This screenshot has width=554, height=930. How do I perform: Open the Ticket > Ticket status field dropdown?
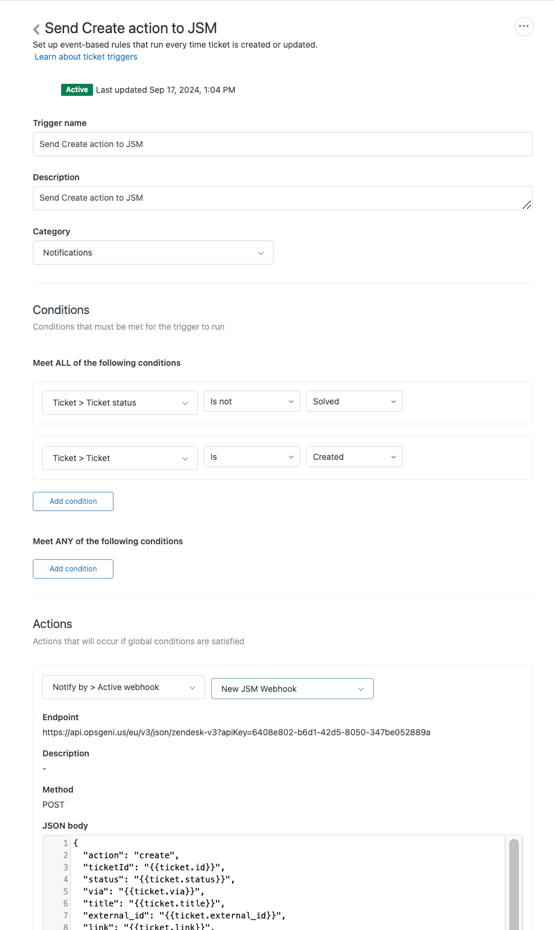120,403
